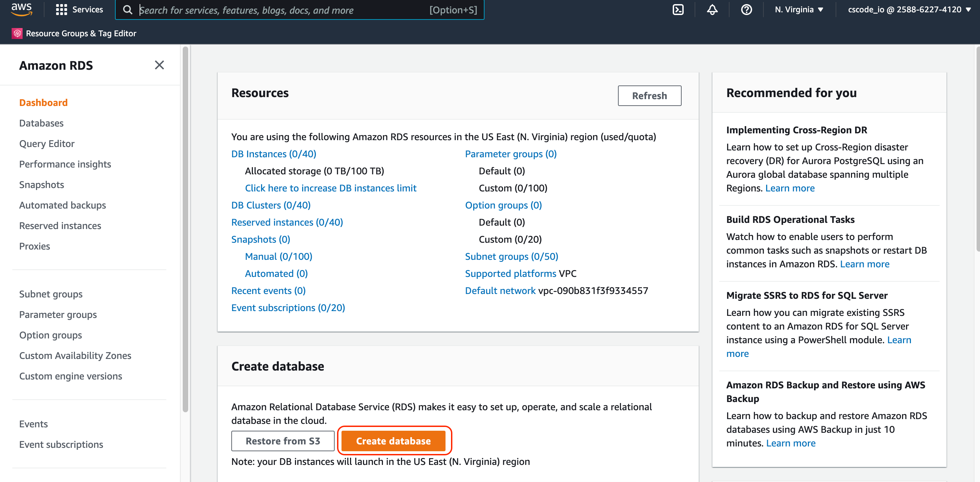
Task: Select Parameter groups in left navigation
Action: click(58, 314)
